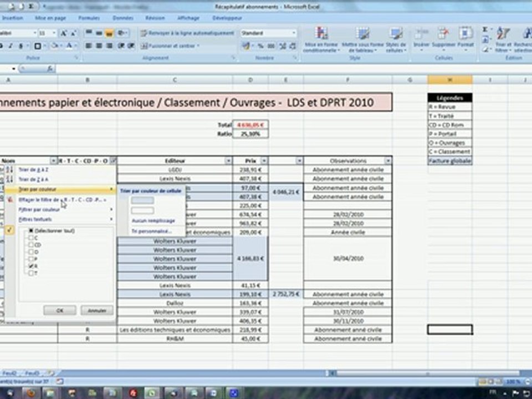Toggle the Sélectionner tout checkbox
Viewport: 532px width, 399px height.
coord(31,231)
